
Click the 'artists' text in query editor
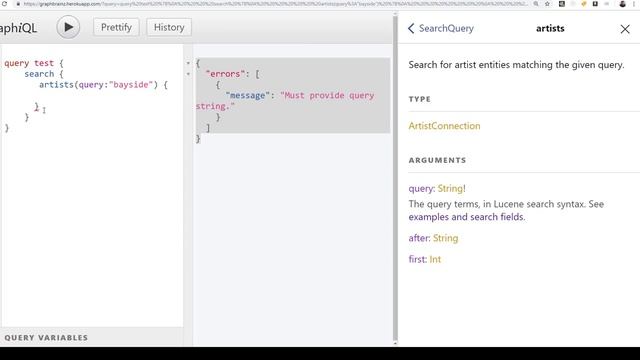[x=56, y=85]
